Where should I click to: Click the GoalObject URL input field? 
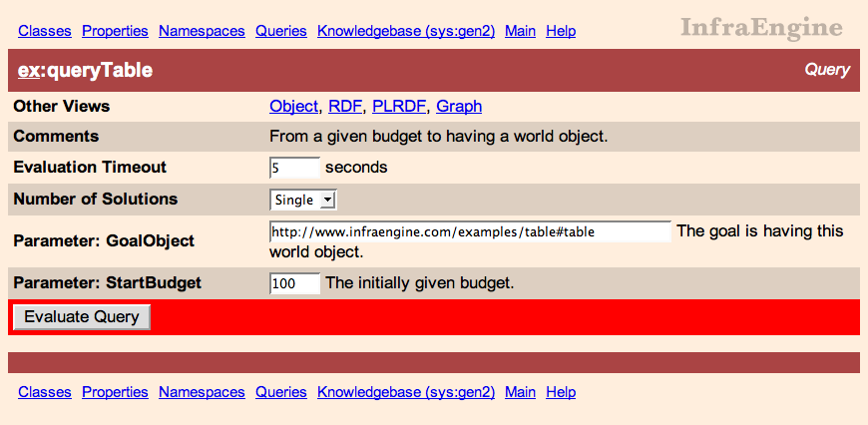click(x=470, y=231)
